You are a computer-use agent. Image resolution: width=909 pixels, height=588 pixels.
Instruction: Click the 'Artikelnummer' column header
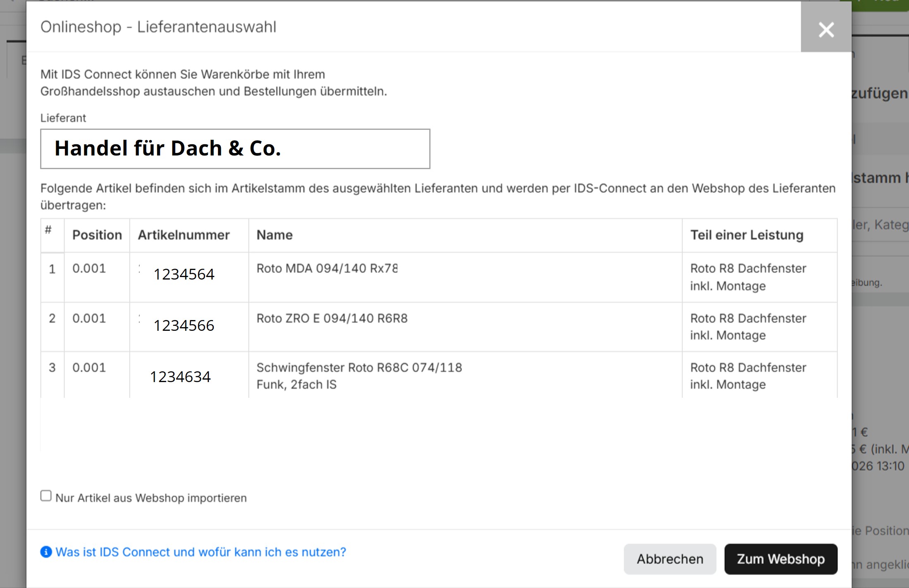(x=184, y=235)
